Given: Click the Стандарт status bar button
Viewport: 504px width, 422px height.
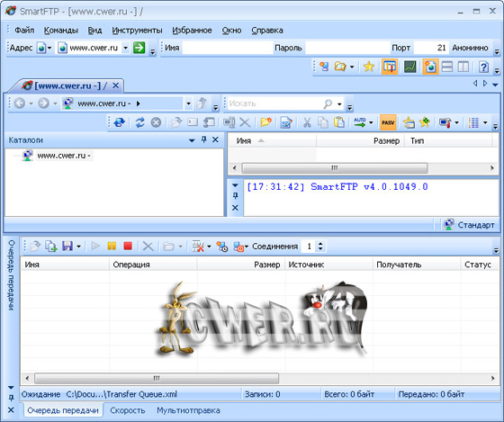Looking at the screenshot, I should pyautogui.click(x=470, y=225).
